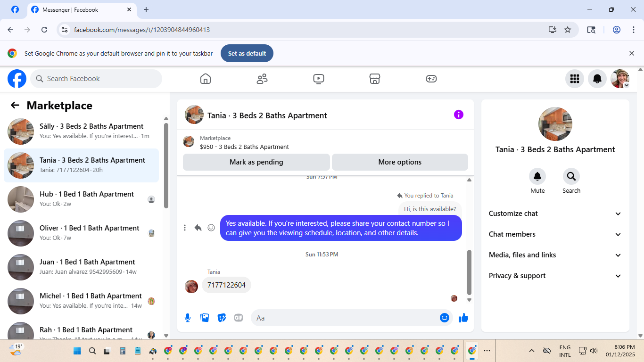View site information icon in address bar
The height and width of the screenshot is (362, 644).
[65, 30]
